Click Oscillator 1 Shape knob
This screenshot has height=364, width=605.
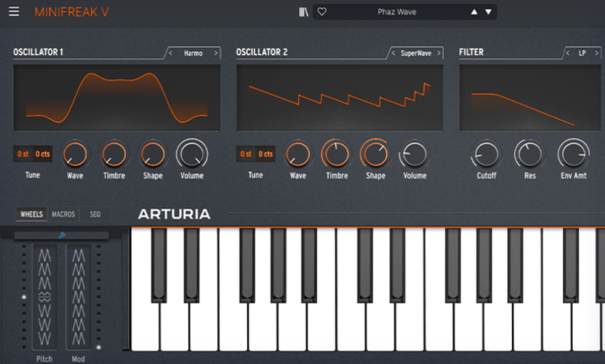coord(153,154)
